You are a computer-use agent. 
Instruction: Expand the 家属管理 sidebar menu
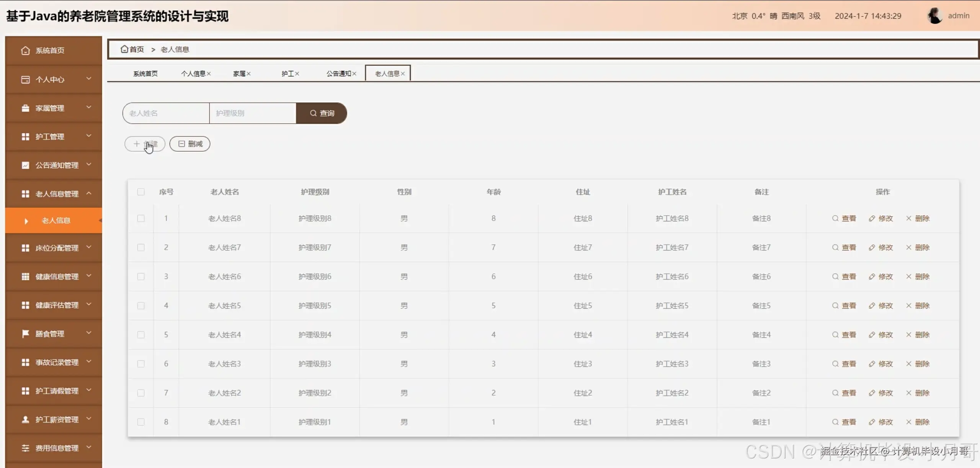coord(54,108)
